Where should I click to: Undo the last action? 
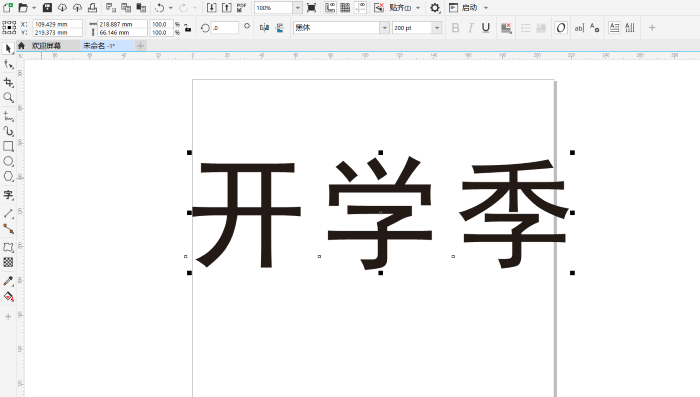159,8
